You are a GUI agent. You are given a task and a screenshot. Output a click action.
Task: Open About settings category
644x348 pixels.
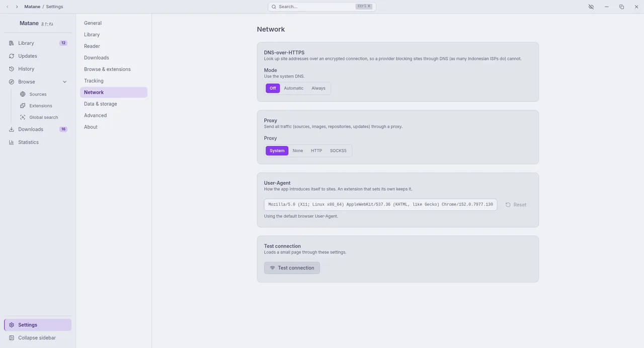[114, 127]
